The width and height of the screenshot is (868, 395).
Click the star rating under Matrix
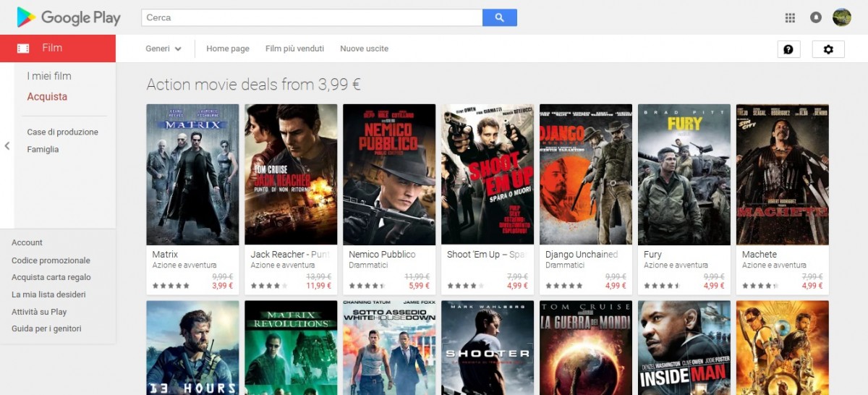(171, 286)
